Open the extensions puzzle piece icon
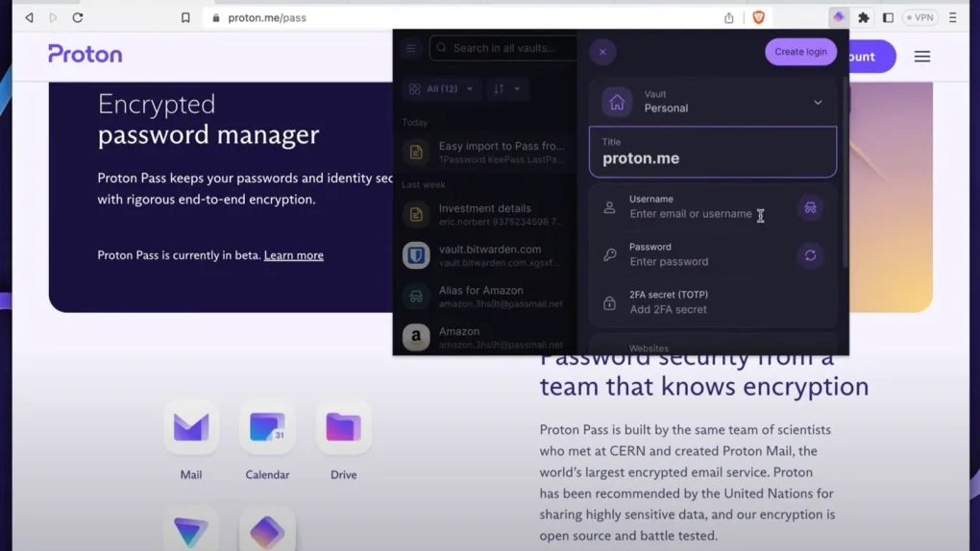The image size is (980, 551). (864, 17)
